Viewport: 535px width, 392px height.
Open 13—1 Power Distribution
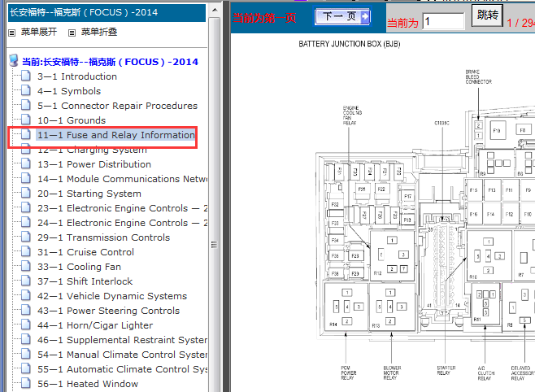coord(94,164)
